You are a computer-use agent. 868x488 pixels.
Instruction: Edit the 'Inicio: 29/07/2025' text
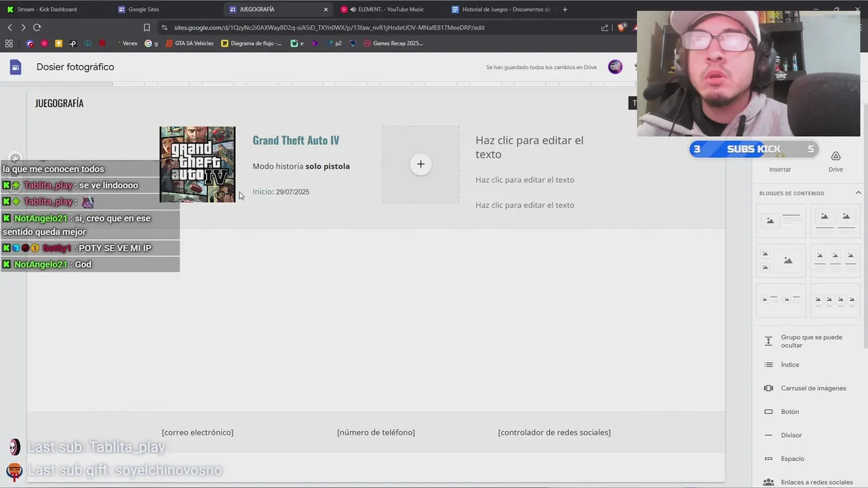tap(281, 192)
